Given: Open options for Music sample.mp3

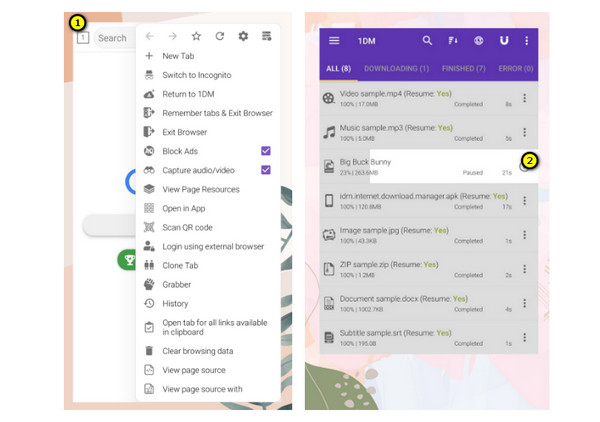Looking at the screenshot, I should pyautogui.click(x=525, y=132).
